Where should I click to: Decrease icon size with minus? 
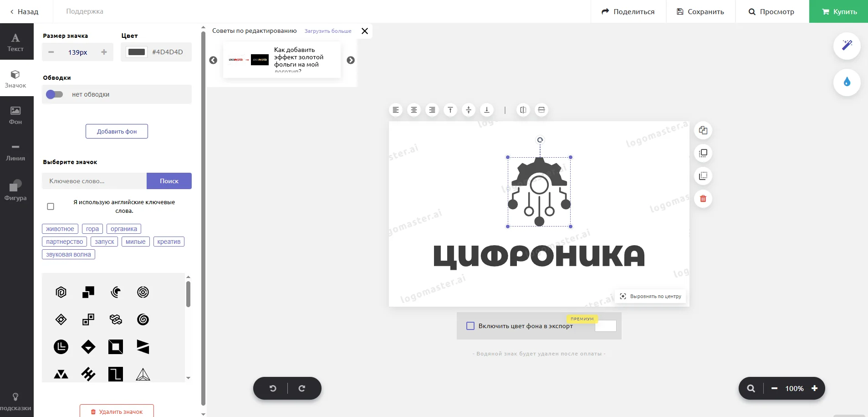pyautogui.click(x=51, y=52)
